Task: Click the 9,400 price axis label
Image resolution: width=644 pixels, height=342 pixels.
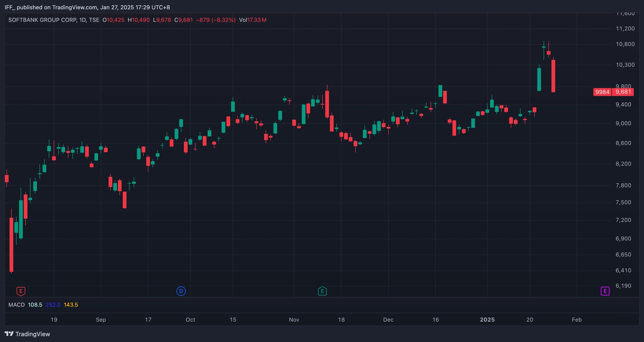Action: point(623,105)
